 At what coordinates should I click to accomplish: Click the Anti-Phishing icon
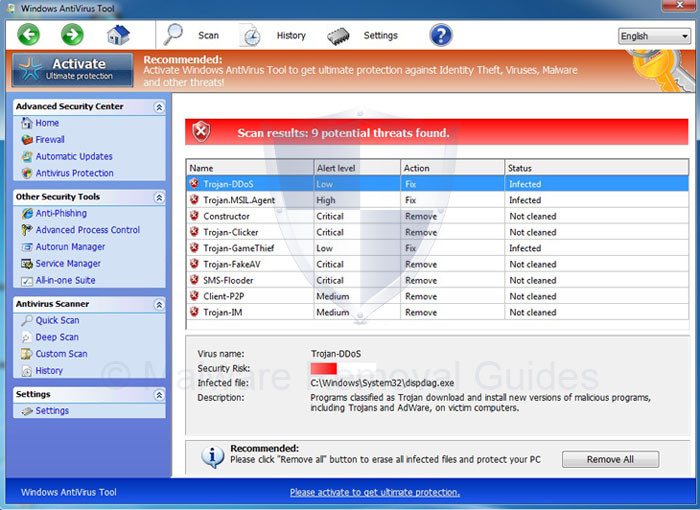[27, 213]
